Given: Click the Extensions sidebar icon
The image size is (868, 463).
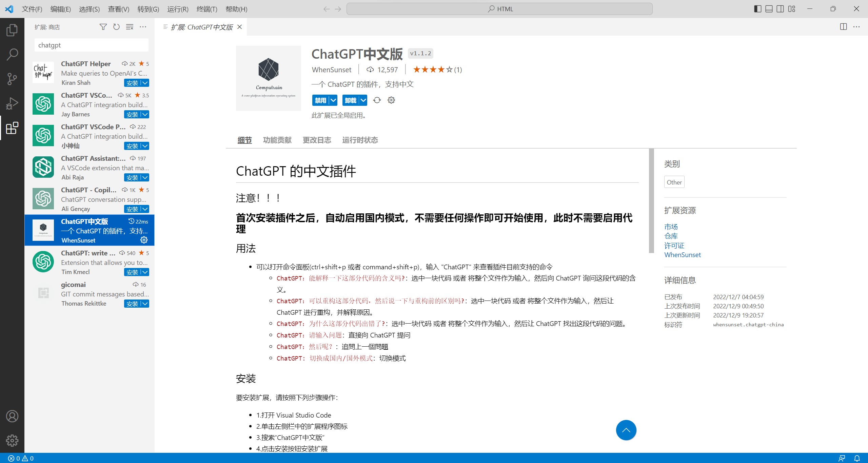Looking at the screenshot, I should [13, 128].
